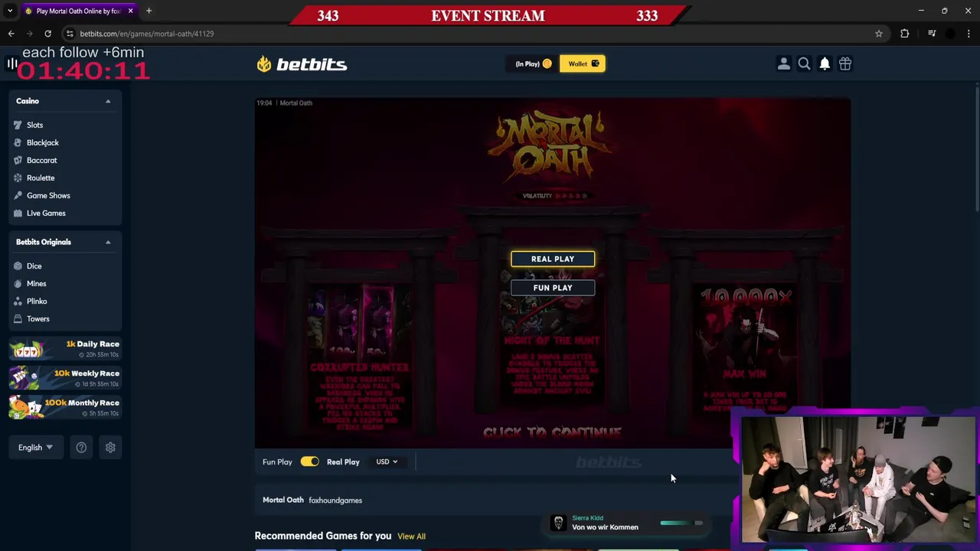This screenshot has height=551, width=980.
Task: Open Slots category
Action: [34, 125]
